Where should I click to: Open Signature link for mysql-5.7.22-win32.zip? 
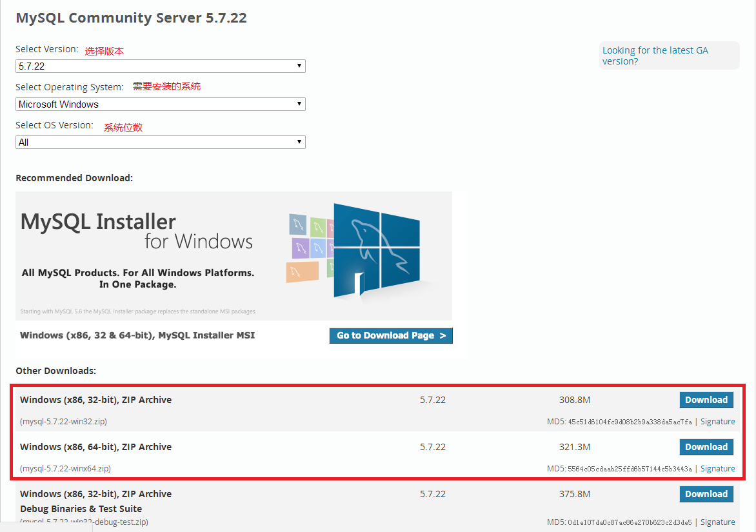coord(717,422)
